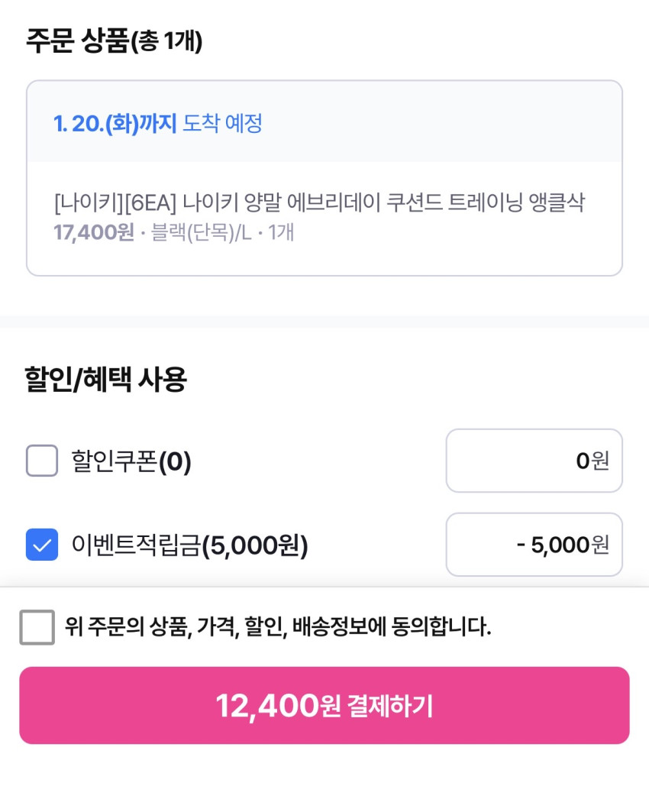The image size is (649, 812).
Task: Click the 주문 상품 section heading
Action: (76, 40)
